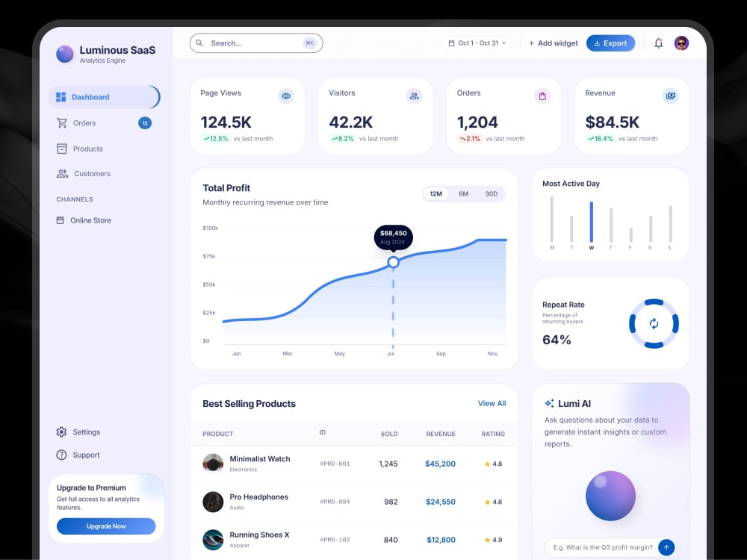Image resolution: width=747 pixels, height=560 pixels.
Task: Open notifications bell
Action: (658, 43)
